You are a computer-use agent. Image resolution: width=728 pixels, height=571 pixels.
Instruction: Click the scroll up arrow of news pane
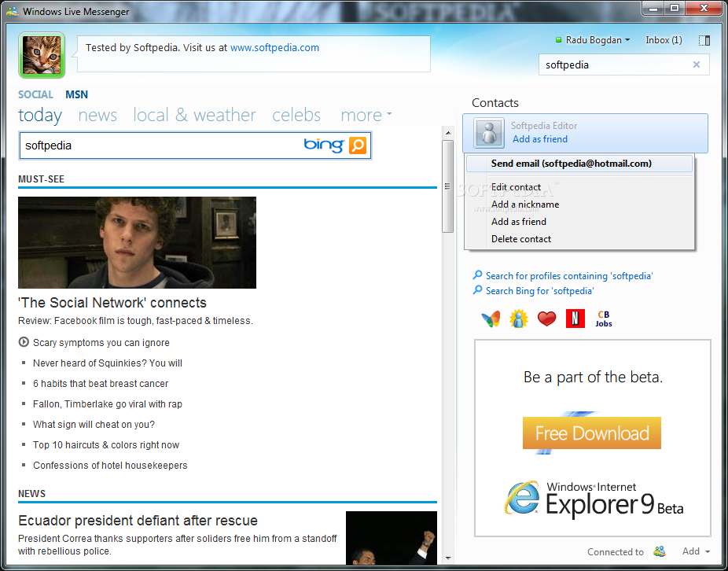pos(448,133)
